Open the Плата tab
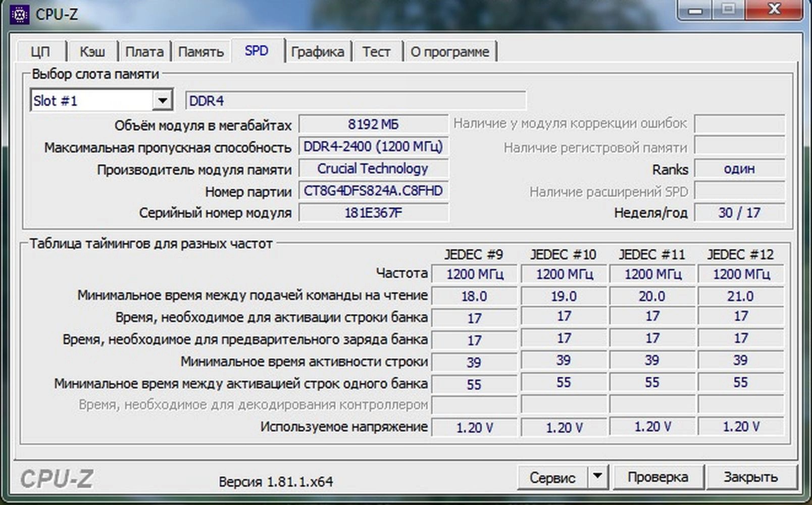This screenshot has width=812, height=505. pos(144,52)
